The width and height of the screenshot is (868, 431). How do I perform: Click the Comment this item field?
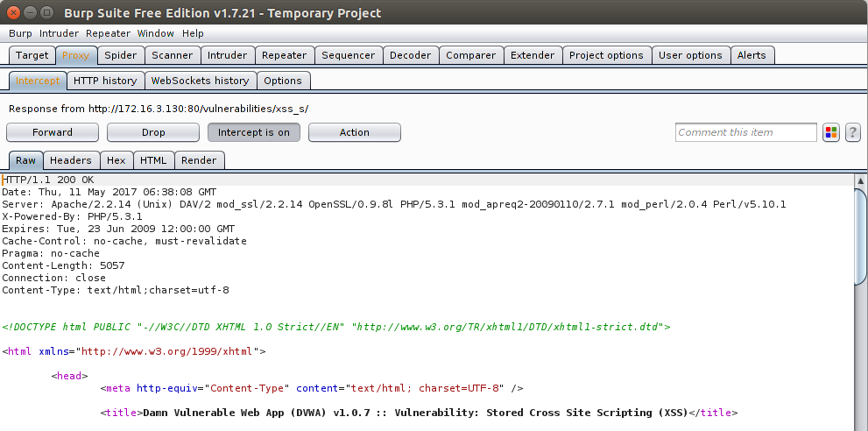[x=745, y=132]
